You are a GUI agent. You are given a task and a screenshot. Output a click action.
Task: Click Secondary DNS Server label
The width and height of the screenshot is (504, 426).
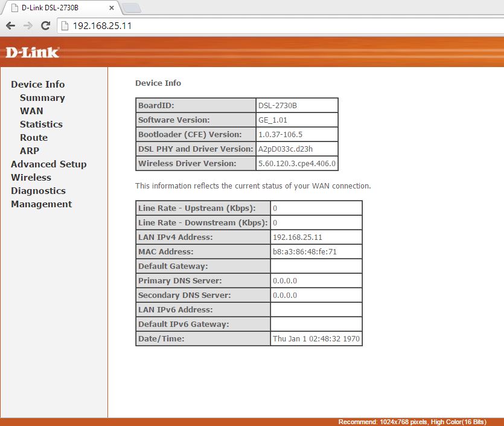pyautogui.click(x=185, y=295)
